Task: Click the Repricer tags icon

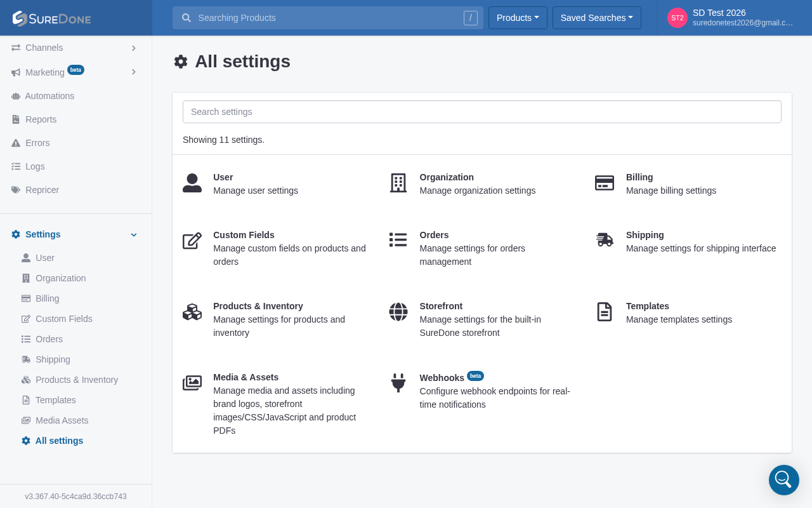Action: pyautogui.click(x=16, y=190)
